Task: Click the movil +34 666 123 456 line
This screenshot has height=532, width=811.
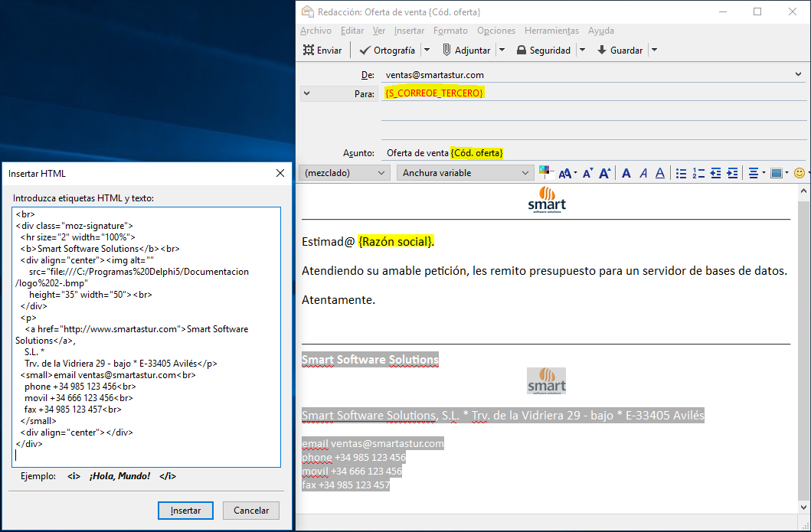Action: tap(352, 471)
